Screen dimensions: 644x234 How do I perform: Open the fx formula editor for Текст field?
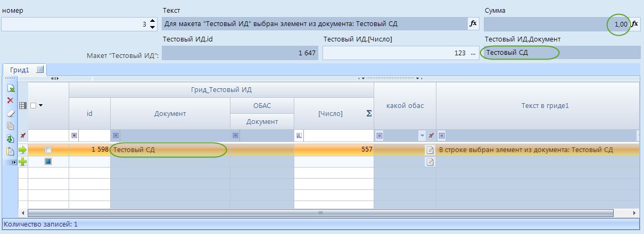point(473,23)
